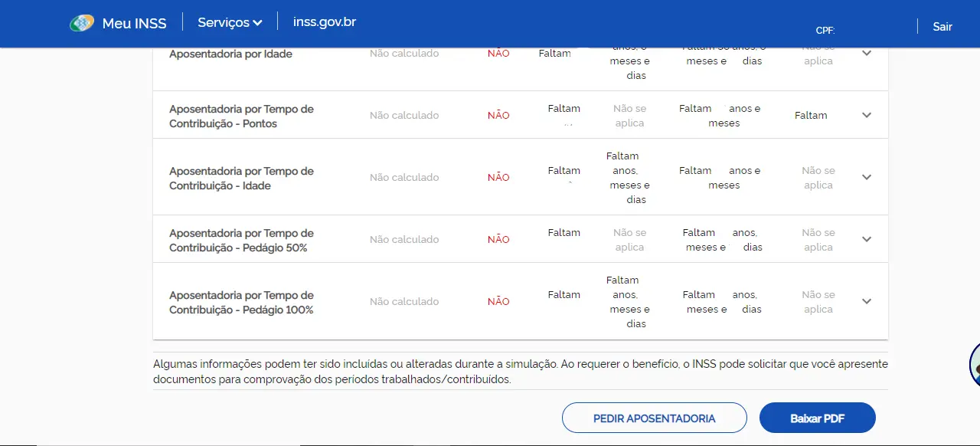Click Sair to log out
This screenshot has width=980, height=446.
(942, 27)
